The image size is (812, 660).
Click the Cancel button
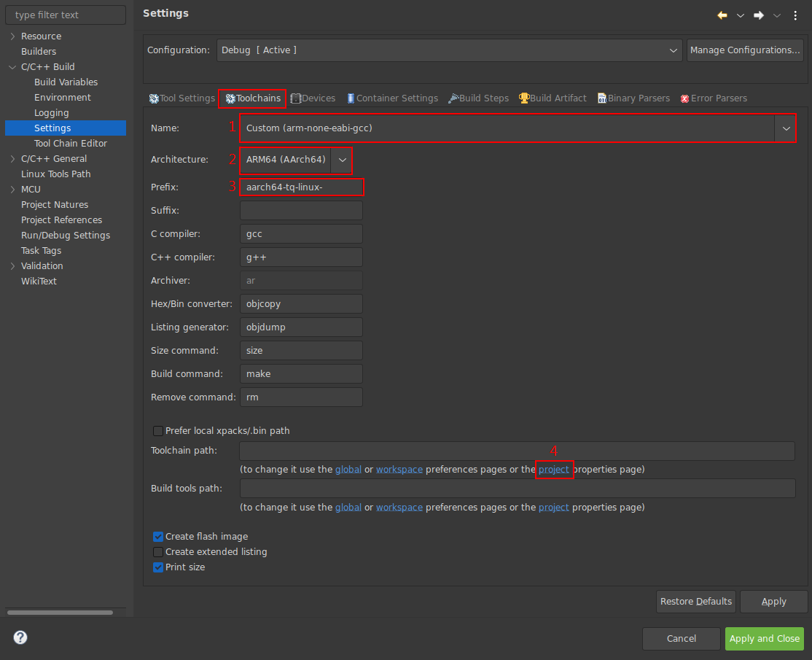coord(681,639)
